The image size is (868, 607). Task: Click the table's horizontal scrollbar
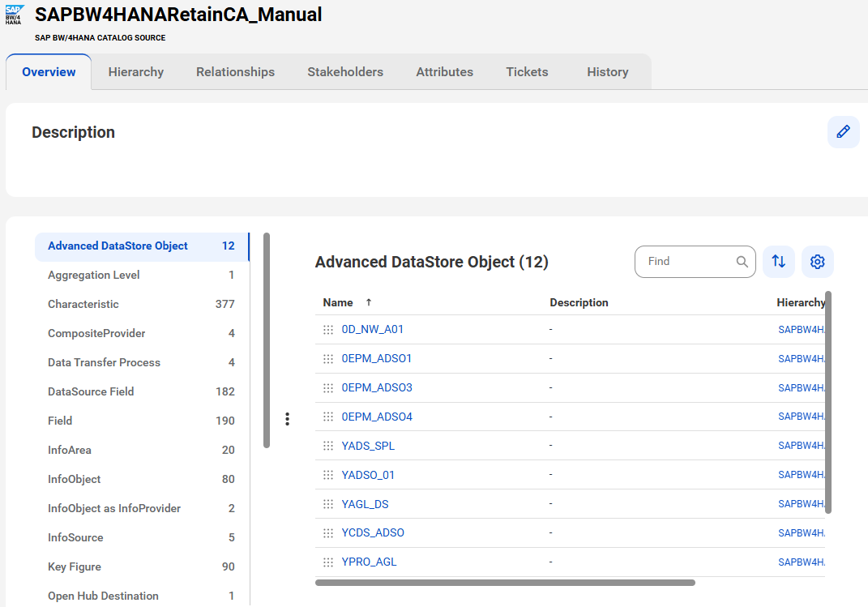pyautogui.click(x=505, y=582)
